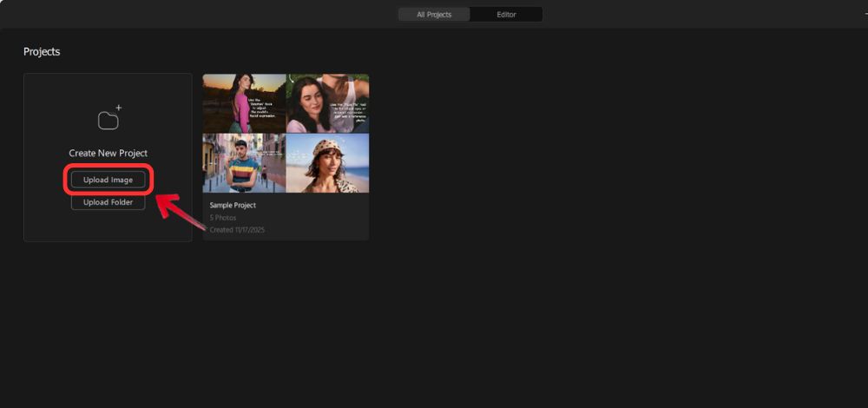This screenshot has width=868, height=408.
Task: Select the woman in bucket hat thumbnail
Action: click(327, 162)
